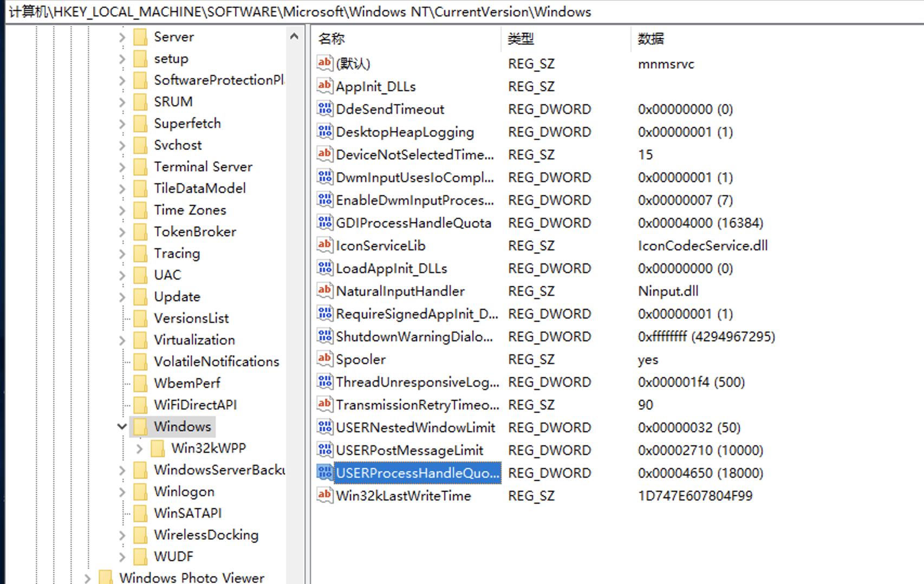Select the VolatileNotifications key
This screenshot has height=584, width=924.
coord(217,362)
